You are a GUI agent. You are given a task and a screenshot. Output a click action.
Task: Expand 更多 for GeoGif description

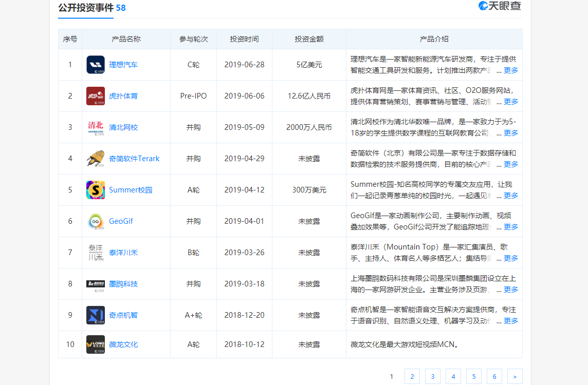(511, 227)
